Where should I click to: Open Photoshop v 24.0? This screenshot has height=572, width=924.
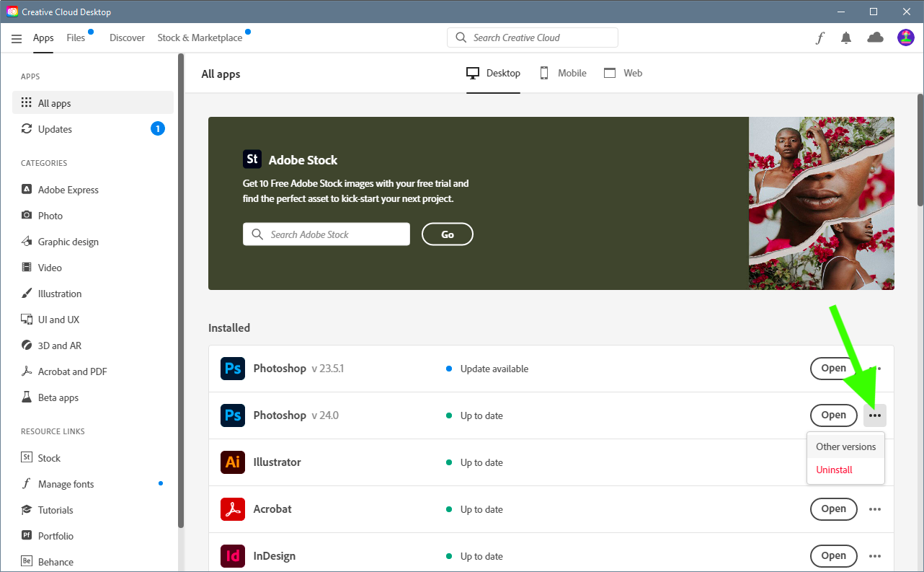(833, 415)
